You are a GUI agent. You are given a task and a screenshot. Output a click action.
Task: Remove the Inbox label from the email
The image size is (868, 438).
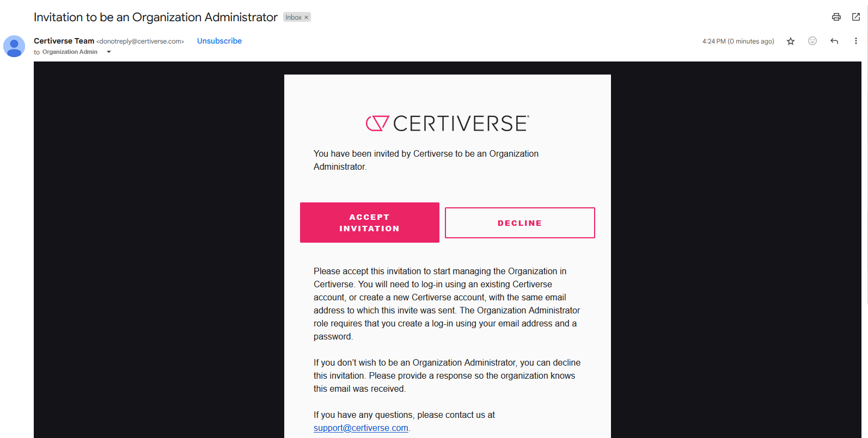pyautogui.click(x=307, y=17)
